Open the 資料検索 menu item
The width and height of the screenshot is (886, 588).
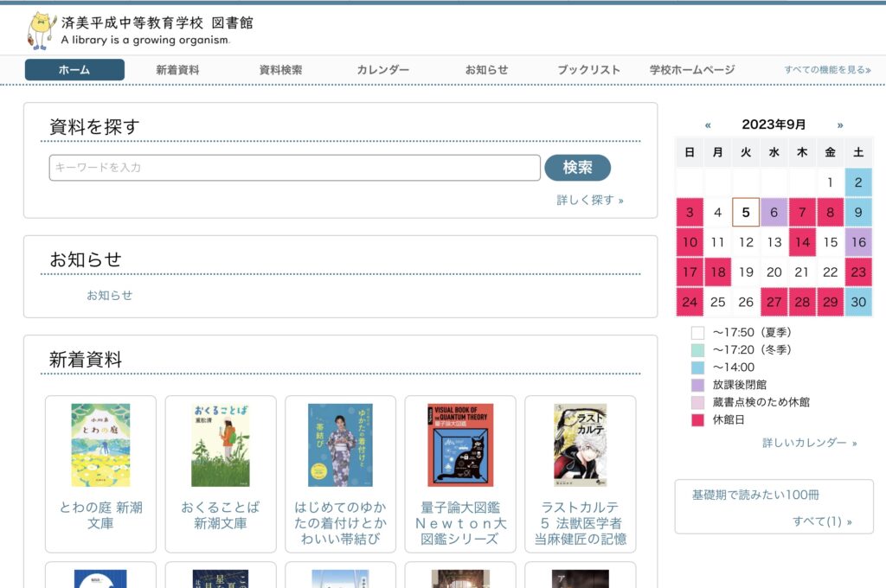[280, 69]
